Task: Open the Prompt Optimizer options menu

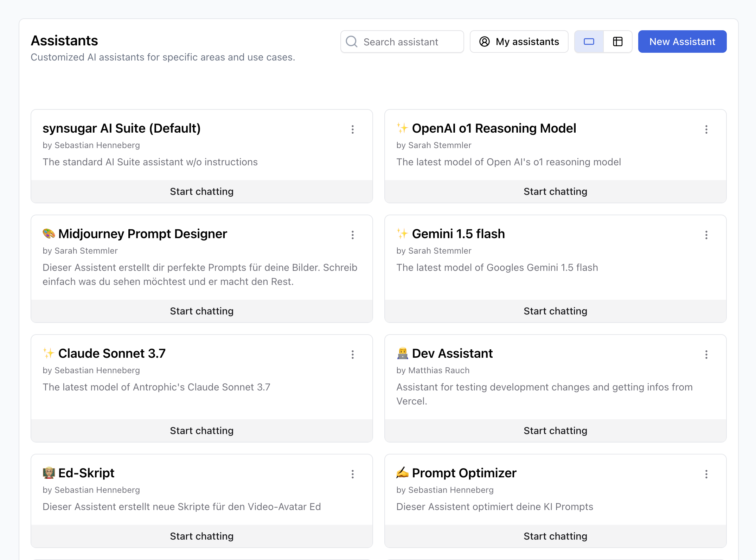Action: [706, 474]
